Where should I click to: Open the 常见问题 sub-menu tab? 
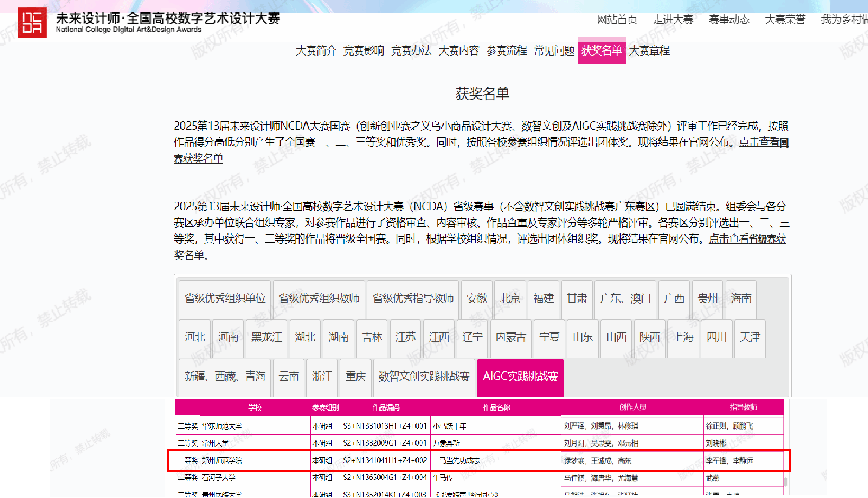coord(554,50)
